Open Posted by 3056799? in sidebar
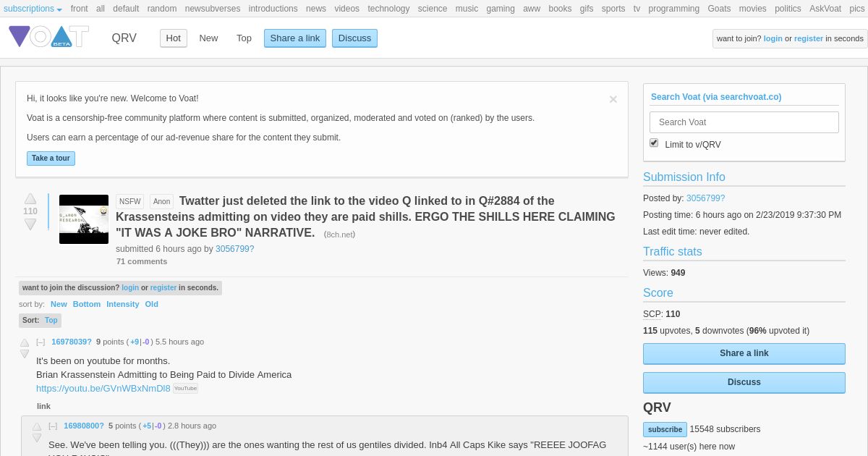 click(705, 198)
